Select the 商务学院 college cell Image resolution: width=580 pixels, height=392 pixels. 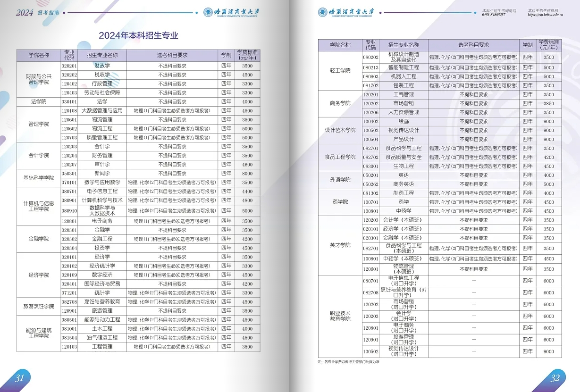coord(340,103)
